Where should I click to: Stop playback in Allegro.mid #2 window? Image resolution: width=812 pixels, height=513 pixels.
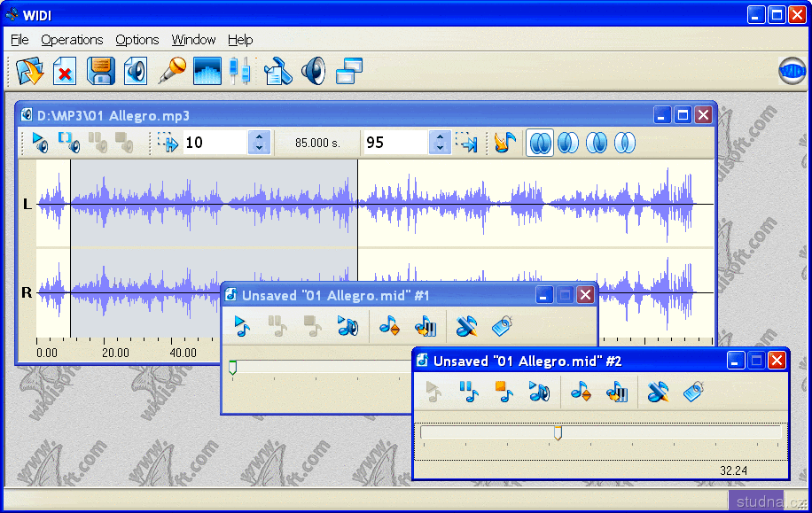[504, 392]
